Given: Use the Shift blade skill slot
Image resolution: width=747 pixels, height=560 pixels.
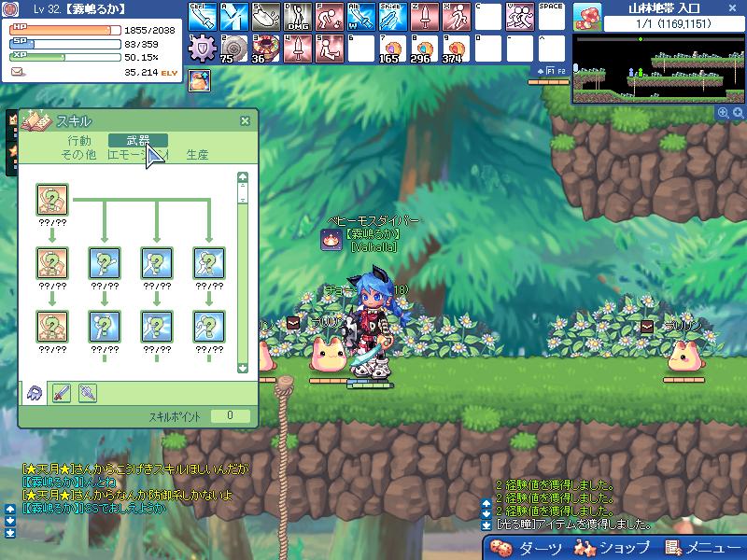Looking at the screenshot, I should click(x=393, y=17).
